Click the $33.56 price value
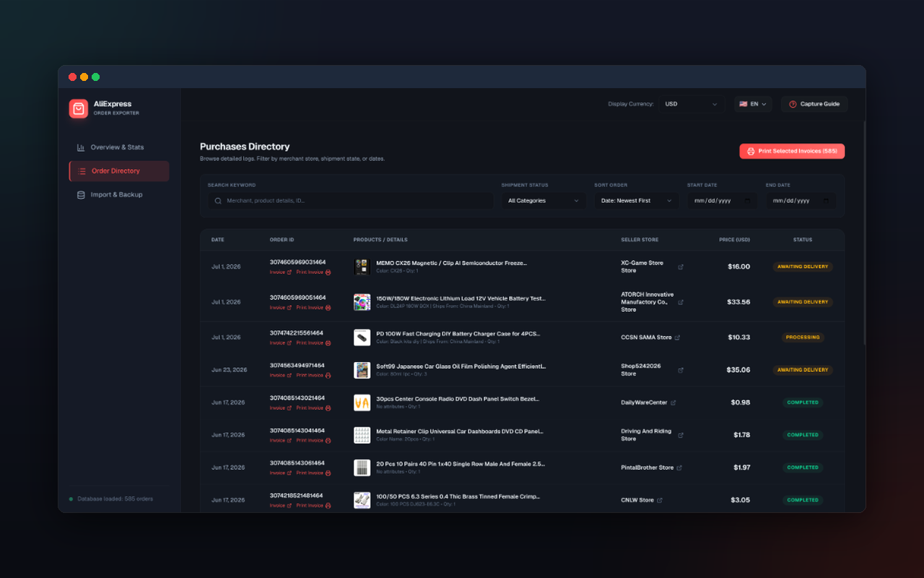The height and width of the screenshot is (578, 924). (x=738, y=302)
